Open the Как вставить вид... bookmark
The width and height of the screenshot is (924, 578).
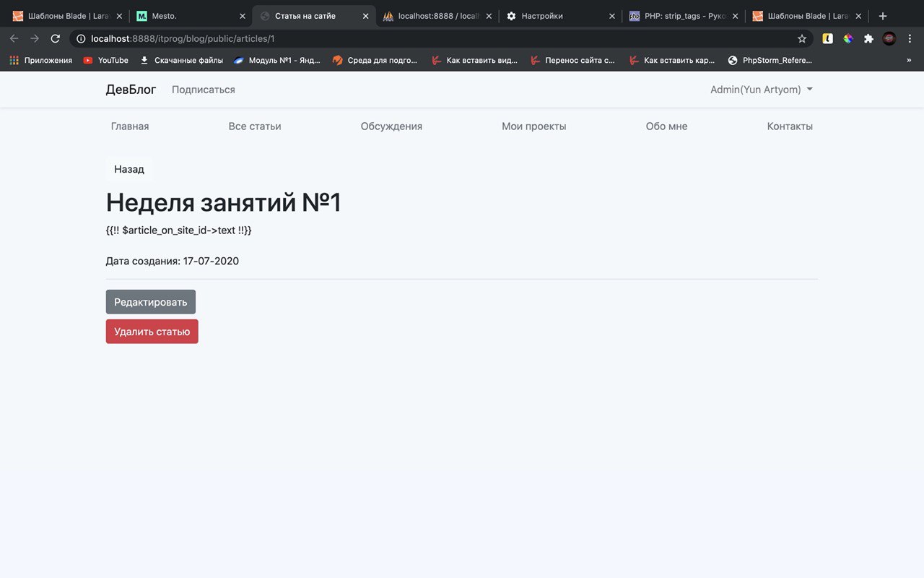point(474,60)
